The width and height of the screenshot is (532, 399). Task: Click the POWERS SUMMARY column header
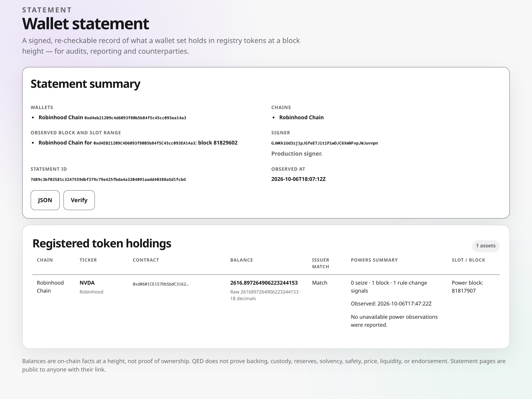click(374, 260)
